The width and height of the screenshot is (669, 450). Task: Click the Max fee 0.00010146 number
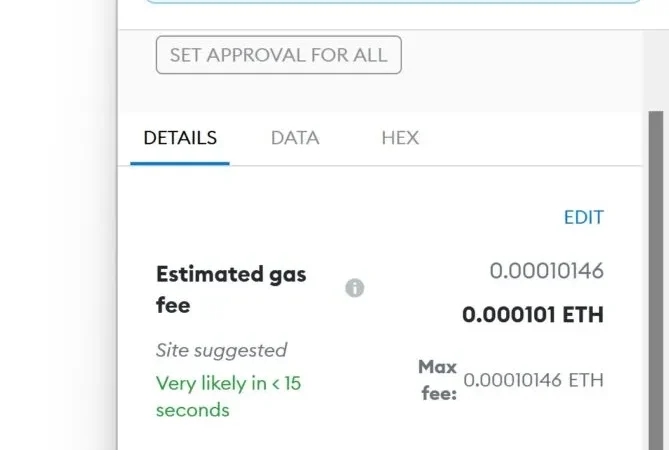(512, 380)
